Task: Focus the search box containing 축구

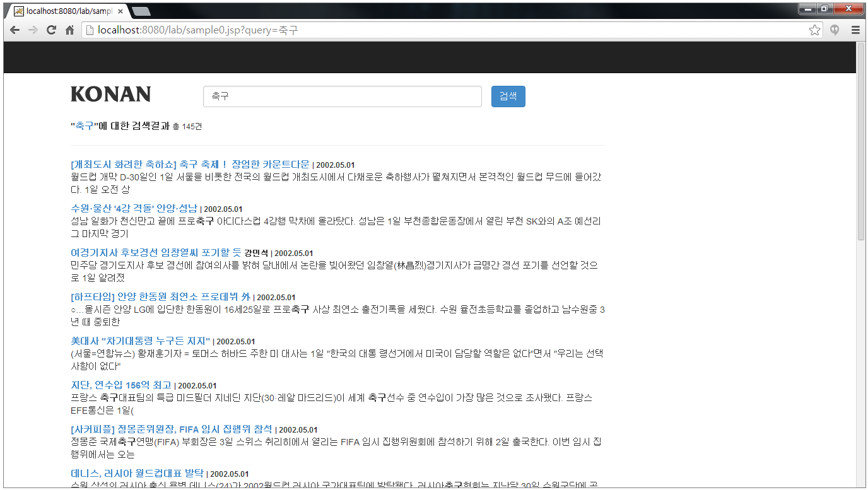Action: tap(343, 96)
